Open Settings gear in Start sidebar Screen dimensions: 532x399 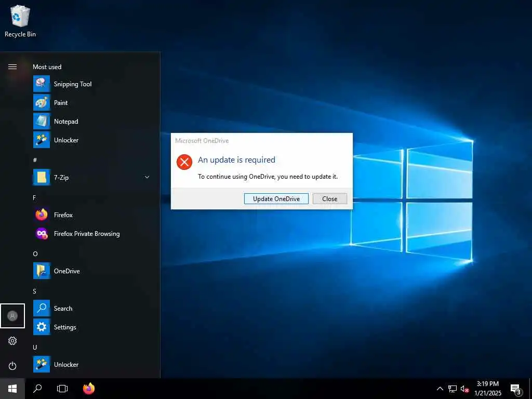click(x=12, y=341)
